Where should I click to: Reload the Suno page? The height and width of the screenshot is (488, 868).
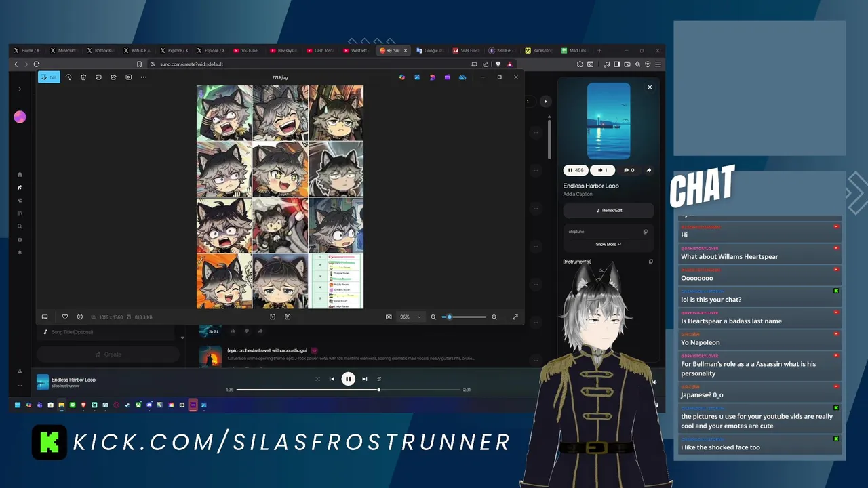[x=37, y=64]
